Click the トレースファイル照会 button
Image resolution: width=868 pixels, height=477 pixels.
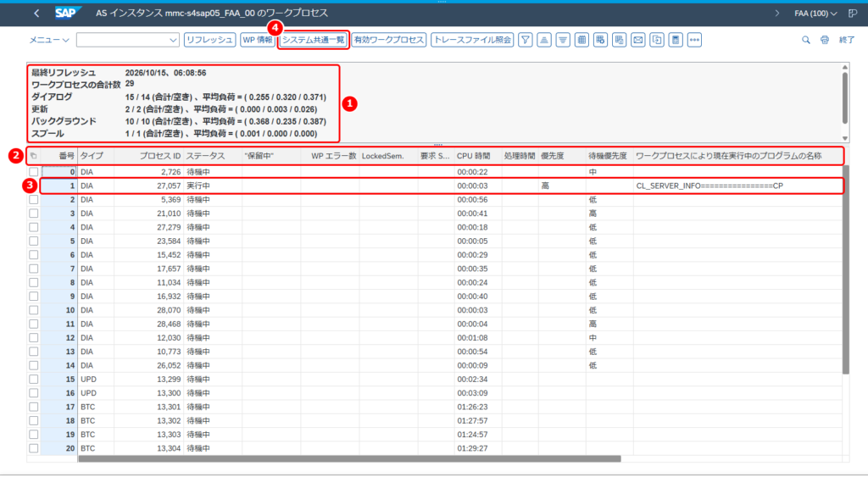[472, 40]
